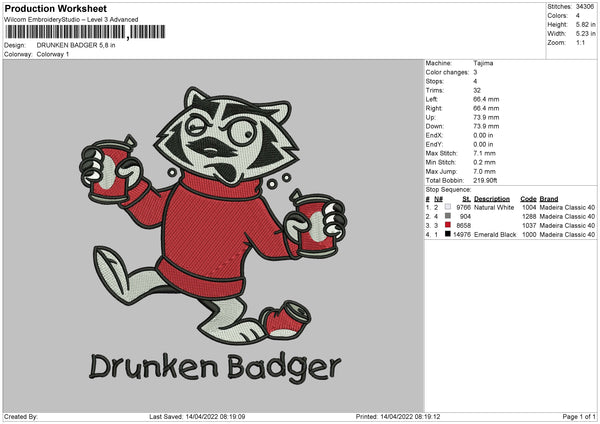Click thread code 1000
The height and width of the screenshot is (424, 600).
529,235
